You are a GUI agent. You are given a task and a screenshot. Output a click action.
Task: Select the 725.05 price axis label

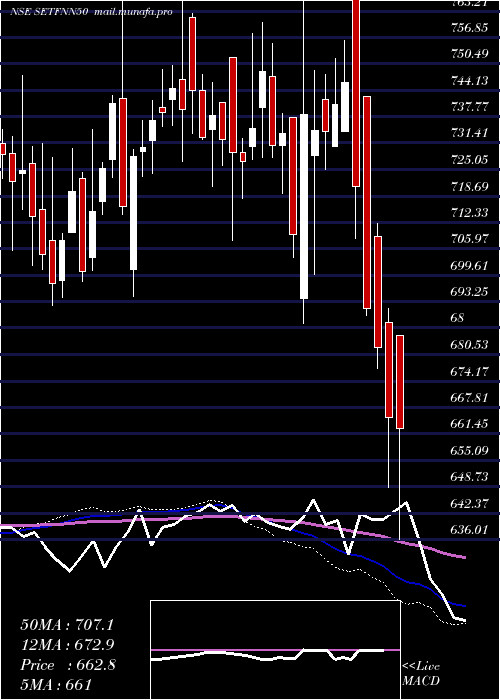[470, 159]
